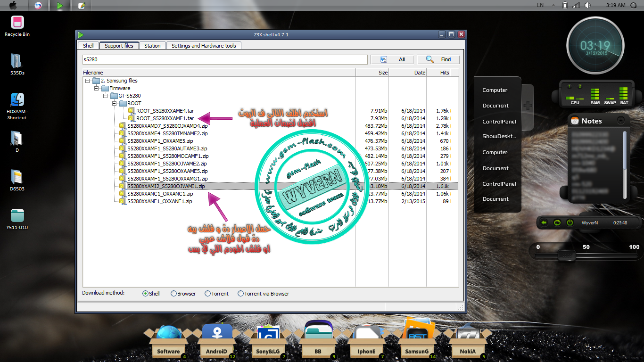644x362 pixels.
Task: Click the plus icon on Notes widget
Action: pos(621,121)
